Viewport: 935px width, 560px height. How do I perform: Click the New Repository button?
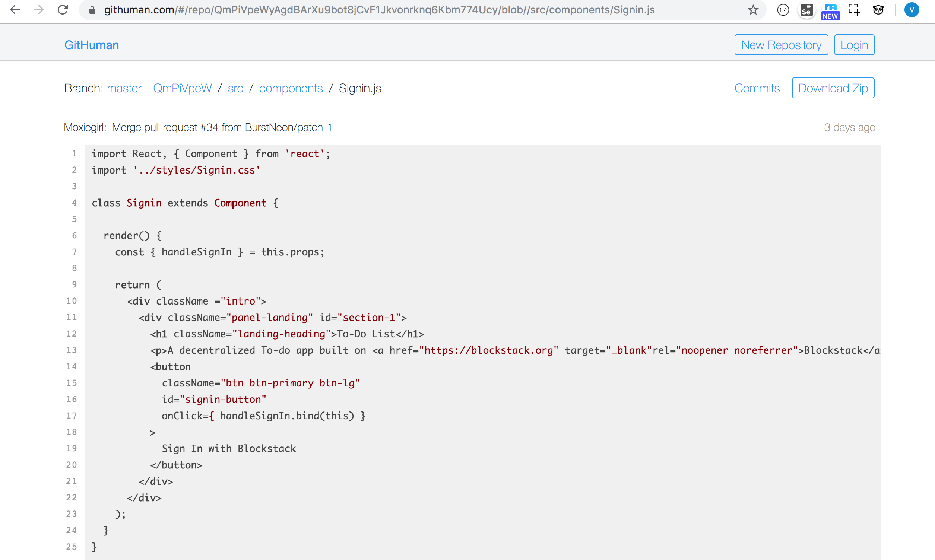(781, 45)
